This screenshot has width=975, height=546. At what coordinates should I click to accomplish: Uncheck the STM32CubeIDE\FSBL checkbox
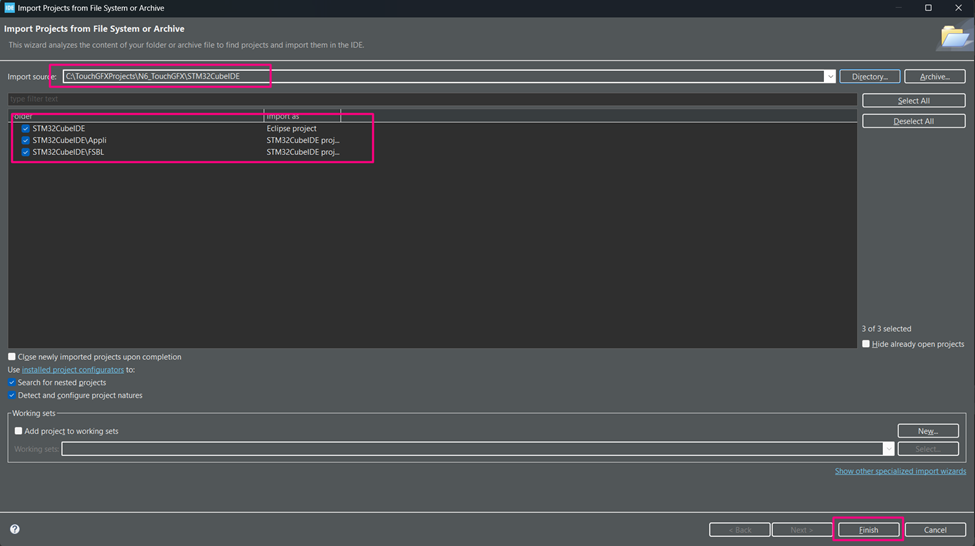click(x=25, y=152)
